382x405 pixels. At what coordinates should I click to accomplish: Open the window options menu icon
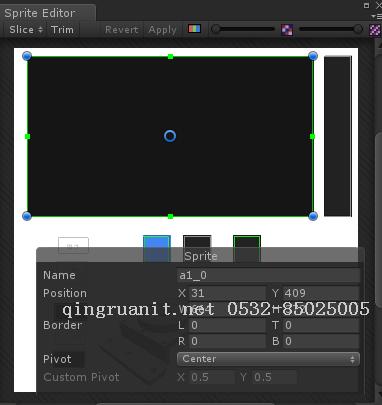point(377,16)
